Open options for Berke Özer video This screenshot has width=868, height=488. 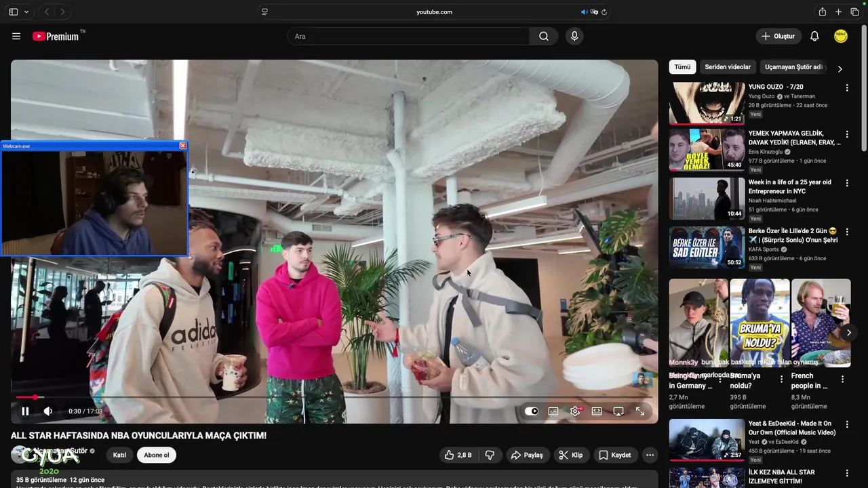(846, 232)
